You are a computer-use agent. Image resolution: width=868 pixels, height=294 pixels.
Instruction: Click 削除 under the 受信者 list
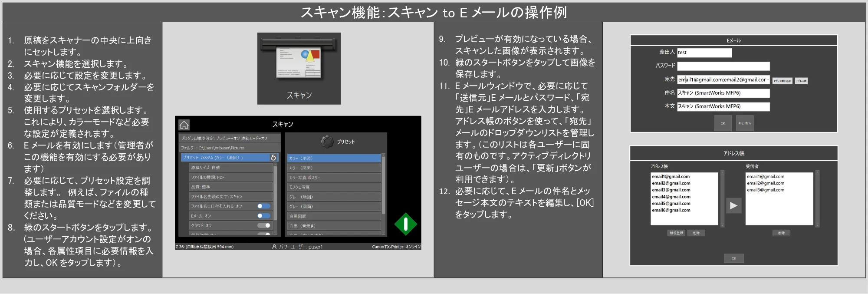click(x=781, y=233)
